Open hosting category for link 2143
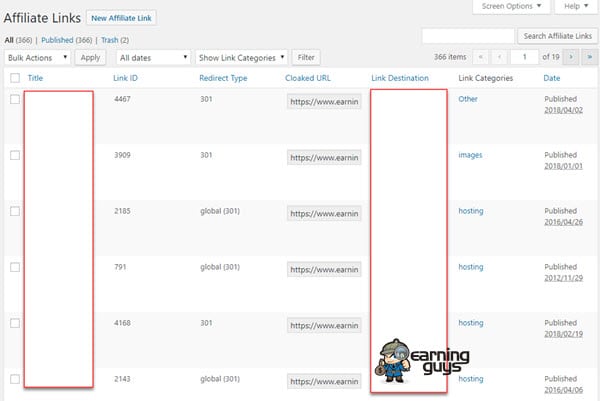Image resolution: width=600 pixels, height=401 pixels. click(x=471, y=379)
